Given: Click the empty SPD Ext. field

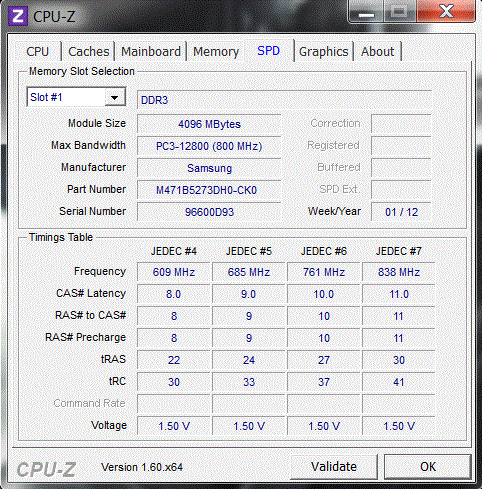Looking at the screenshot, I should 401,190.
